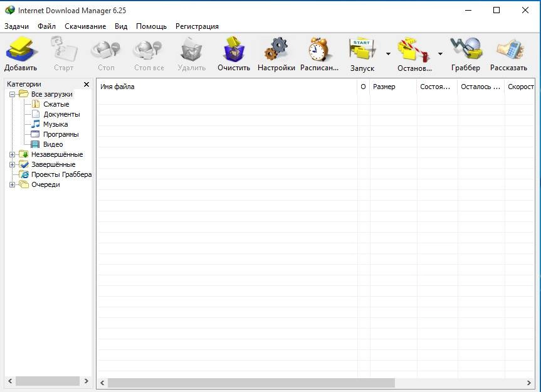Viewport: 541px width, 392px height.
Task: Close the Категории panel
Action: (87, 84)
